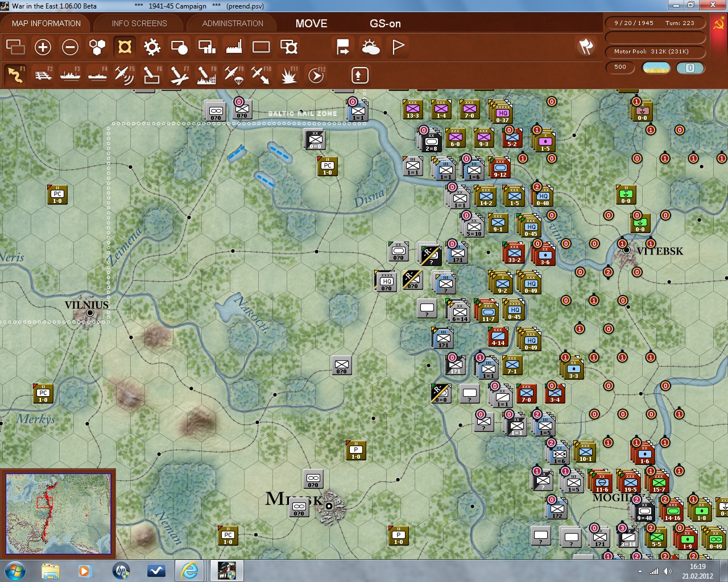This screenshot has width=728, height=582.
Task: Toggle the highlighted yellow unit-counter icon
Action: (x=125, y=47)
